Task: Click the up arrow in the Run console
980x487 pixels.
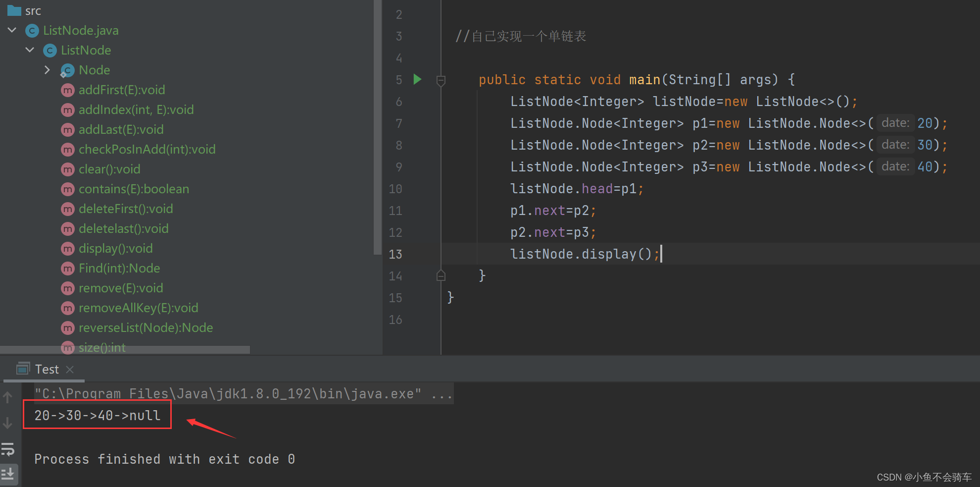Action: coord(7,397)
